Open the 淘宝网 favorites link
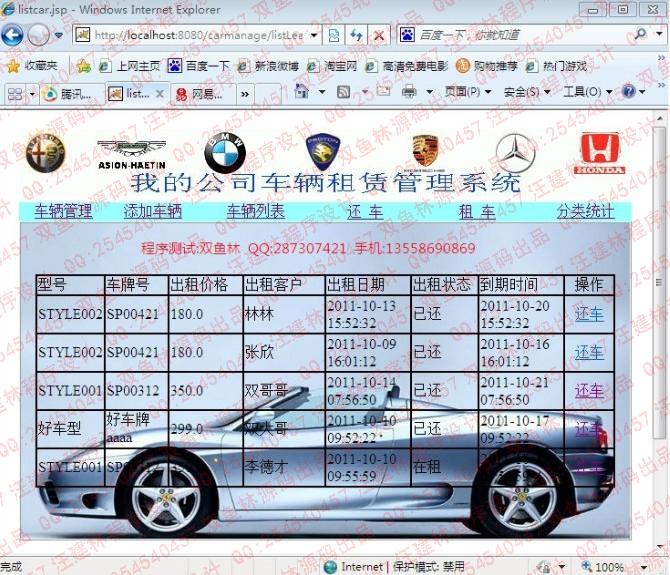670x575 pixels. [332, 66]
